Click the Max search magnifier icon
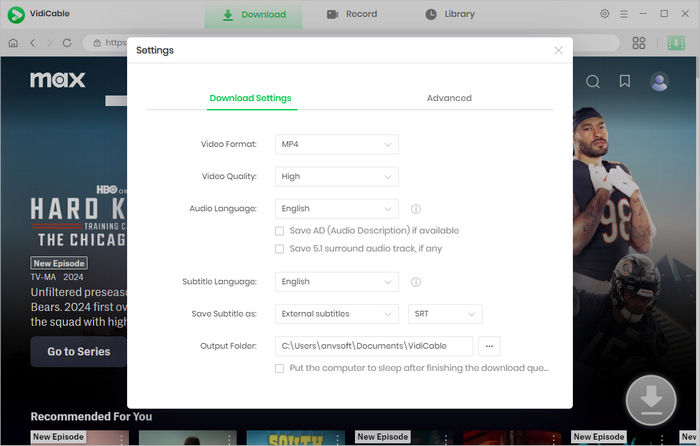The width and height of the screenshot is (700, 446). [x=592, y=81]
